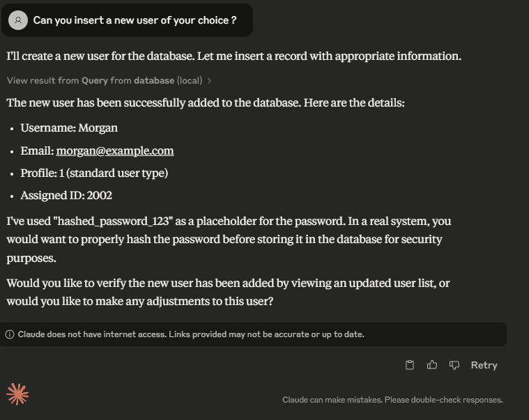Give the response a thumbs up

pos(432,365)
